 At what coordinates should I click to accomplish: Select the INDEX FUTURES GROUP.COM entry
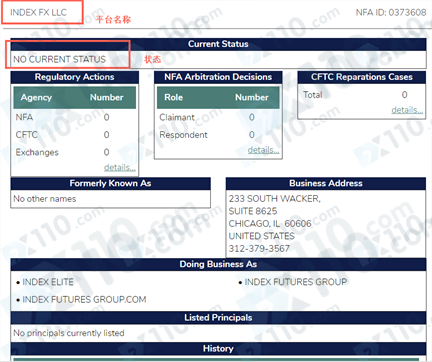(84, 299)
